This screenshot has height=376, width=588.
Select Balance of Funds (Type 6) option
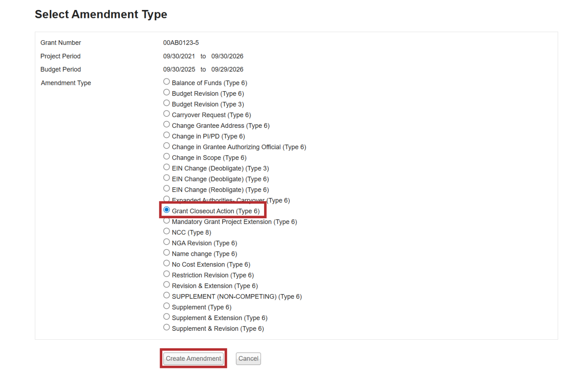(167, 82)
